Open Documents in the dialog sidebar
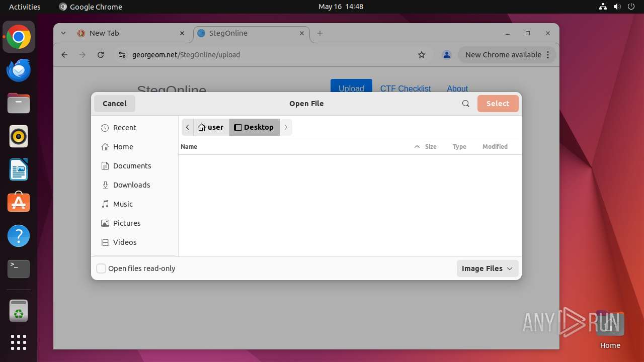 (134, 166)
